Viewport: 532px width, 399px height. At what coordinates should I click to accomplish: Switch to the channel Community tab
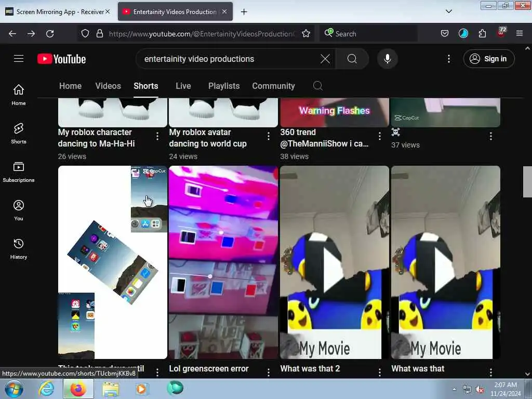273,86
